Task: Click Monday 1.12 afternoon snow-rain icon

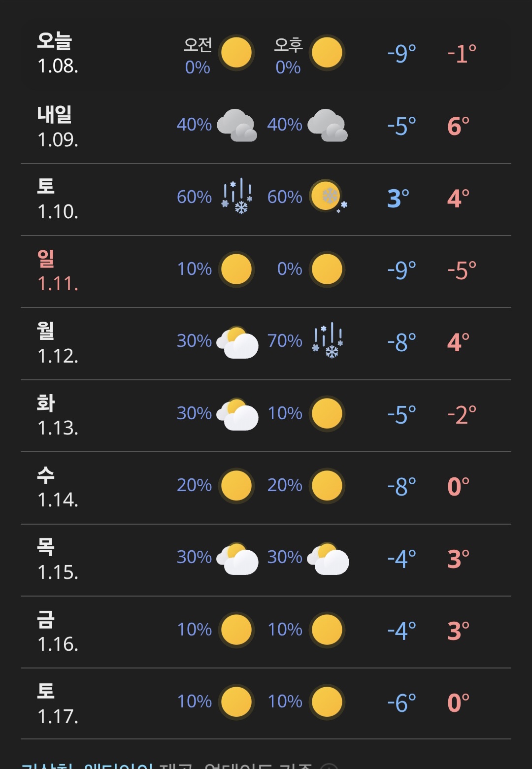Action: pyautogui.click(x=328, y=340)
